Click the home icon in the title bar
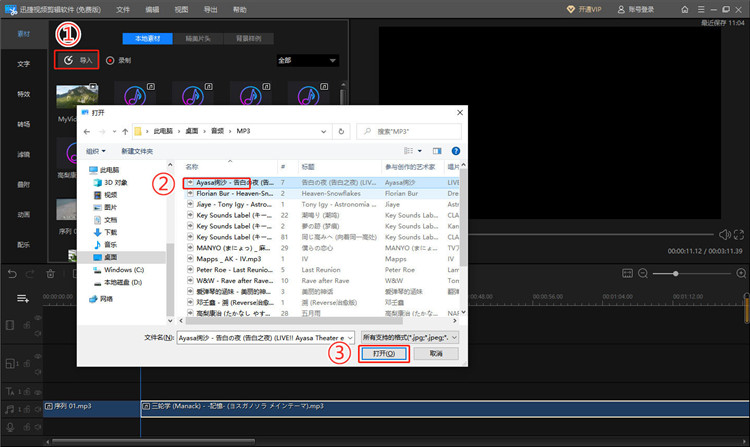 coord(685,9)
